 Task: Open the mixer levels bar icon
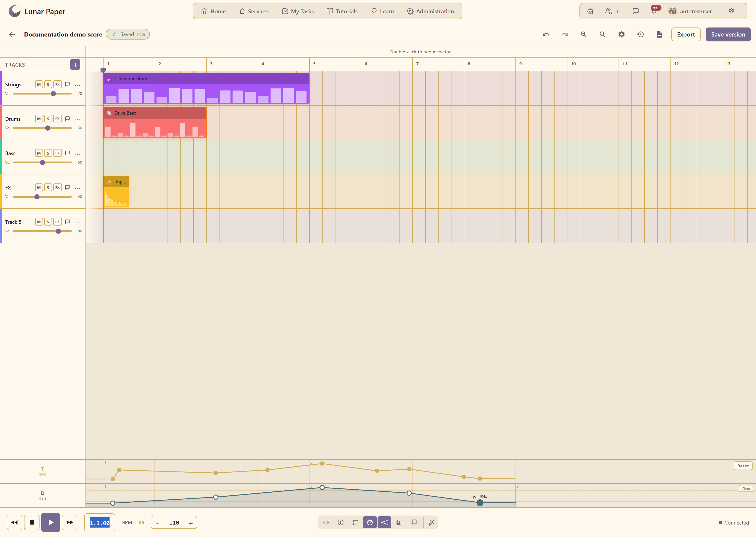[x=399, y=522]
